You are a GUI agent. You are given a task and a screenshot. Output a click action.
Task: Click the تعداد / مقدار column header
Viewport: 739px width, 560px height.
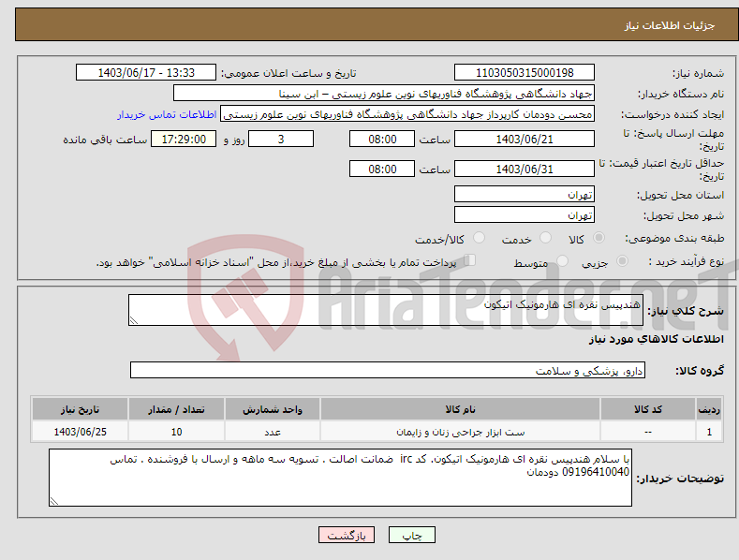176,409
